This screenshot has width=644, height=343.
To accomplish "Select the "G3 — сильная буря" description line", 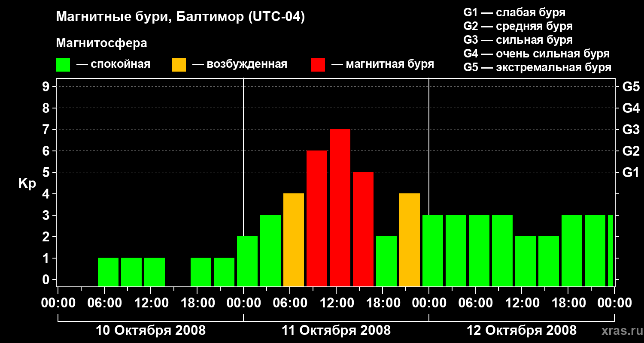I will (x=518, y=40).
